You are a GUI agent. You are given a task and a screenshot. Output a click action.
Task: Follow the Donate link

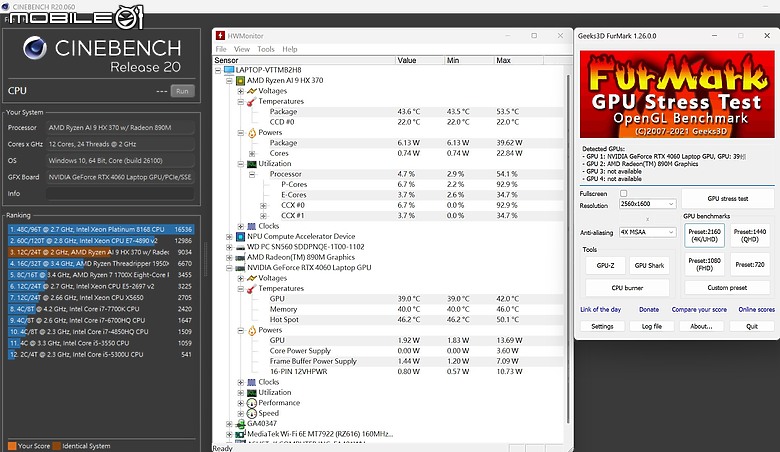click(x=649, y=309)
